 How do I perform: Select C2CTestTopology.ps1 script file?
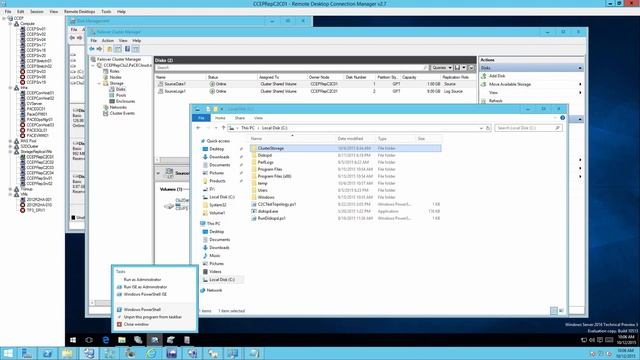coord(277,204)
